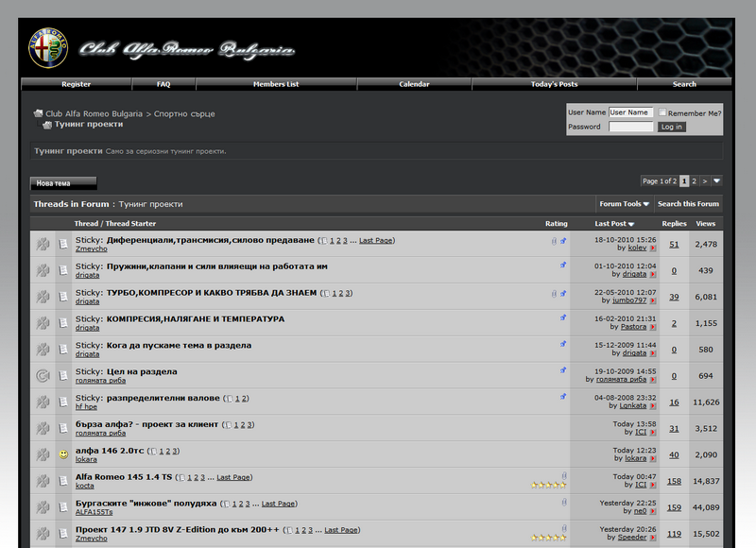
Task: Open the page jump dropdown arrow
Action: click(x=717, y=181)
